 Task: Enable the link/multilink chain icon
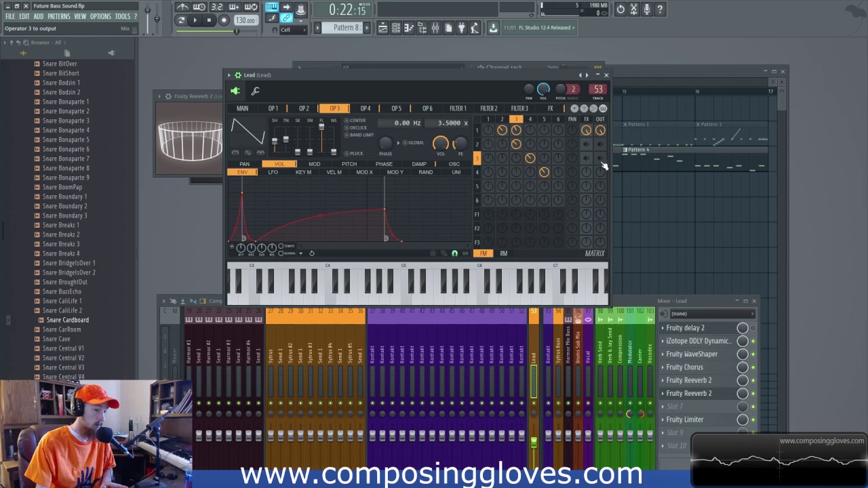pos(286,18)
